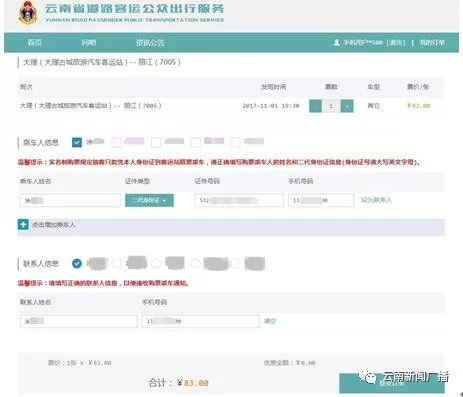Viewport: 463px width, 397px height.
Task: Click the plus icon to add a passenger
Action: [23, 225]
